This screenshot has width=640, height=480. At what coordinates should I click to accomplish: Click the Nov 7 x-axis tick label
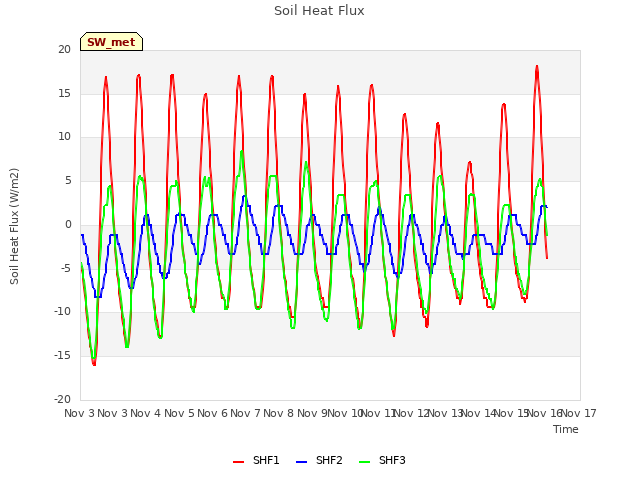[245, 413]
